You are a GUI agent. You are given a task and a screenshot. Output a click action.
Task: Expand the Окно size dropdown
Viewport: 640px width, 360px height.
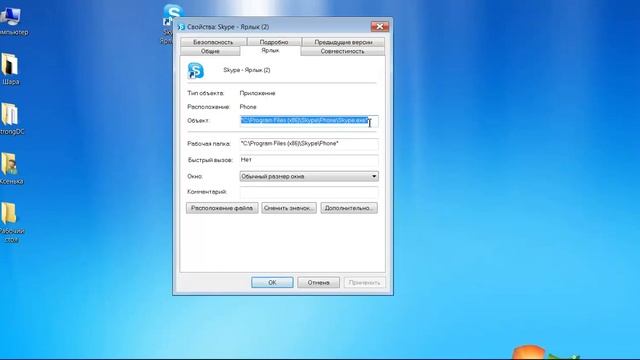click(x=309, y=176)
